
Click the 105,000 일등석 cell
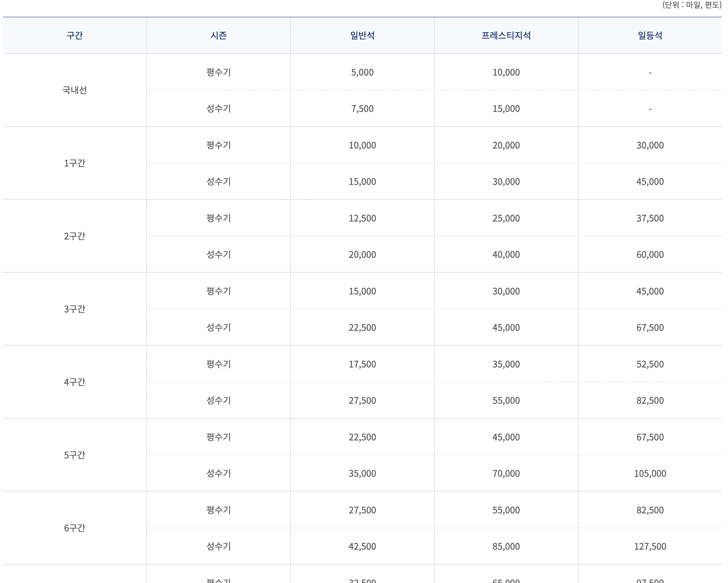(650, 473)
